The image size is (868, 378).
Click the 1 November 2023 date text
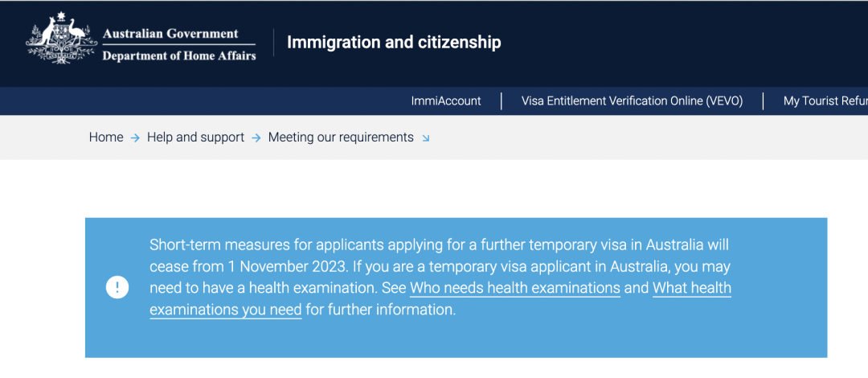click(x=288, y=266)
